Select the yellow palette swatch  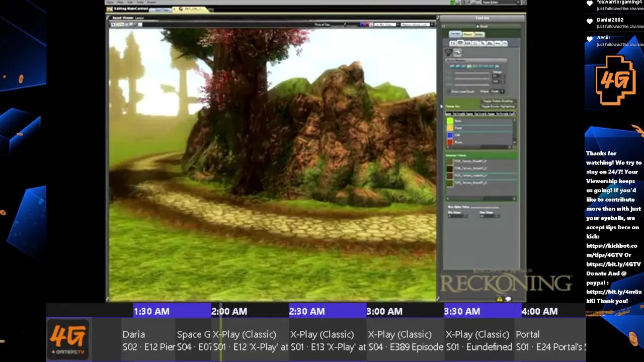pyautogui.click(x=449, y=128)
